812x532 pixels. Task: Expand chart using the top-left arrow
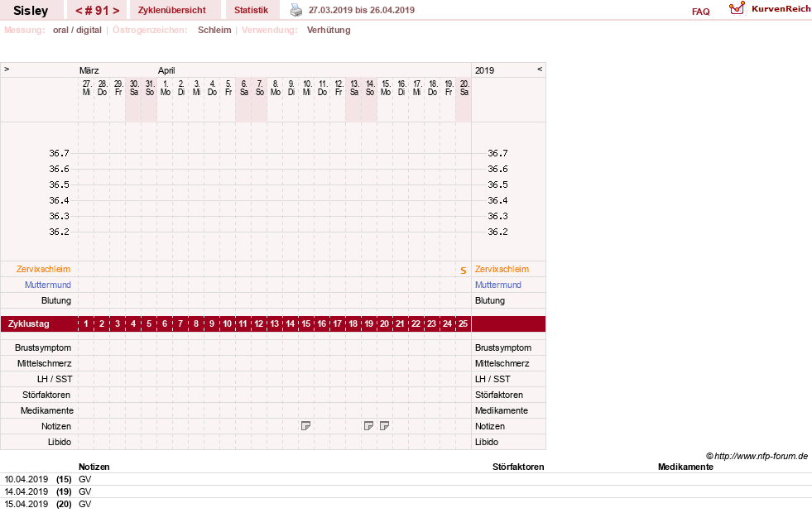(x=7, y=69)
